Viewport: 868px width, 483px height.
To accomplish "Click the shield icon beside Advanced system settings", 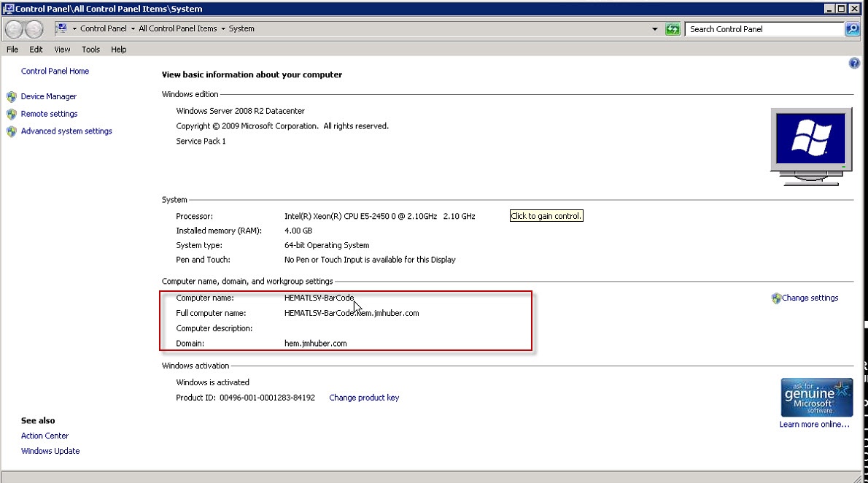I will coord(12,132).
